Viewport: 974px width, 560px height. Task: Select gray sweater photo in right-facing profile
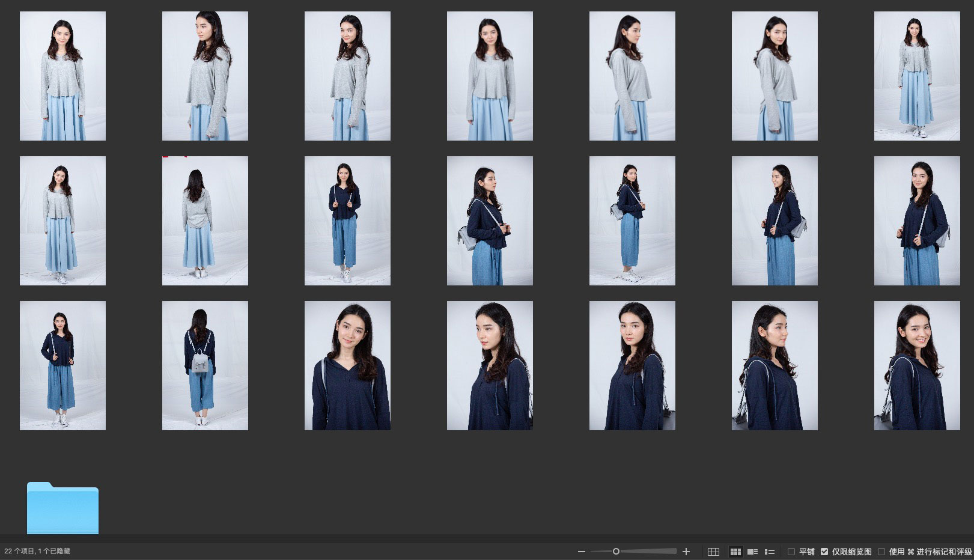coord(632,76)
